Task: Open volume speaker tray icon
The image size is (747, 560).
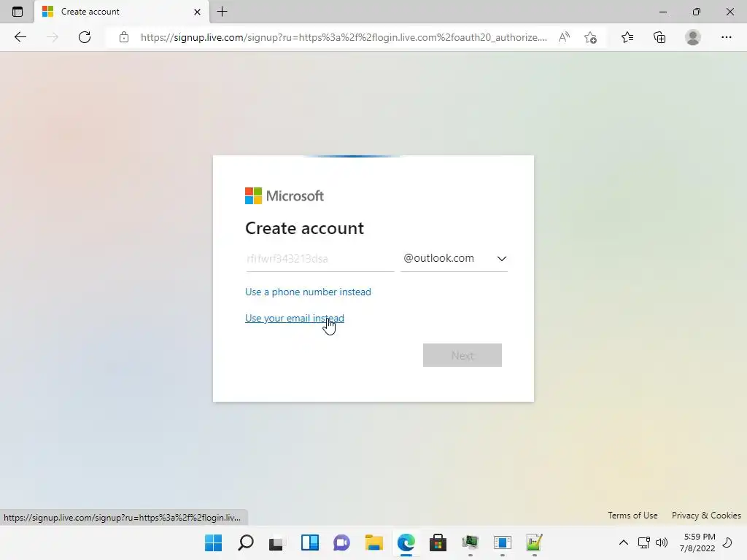Action: pos(662,542)
